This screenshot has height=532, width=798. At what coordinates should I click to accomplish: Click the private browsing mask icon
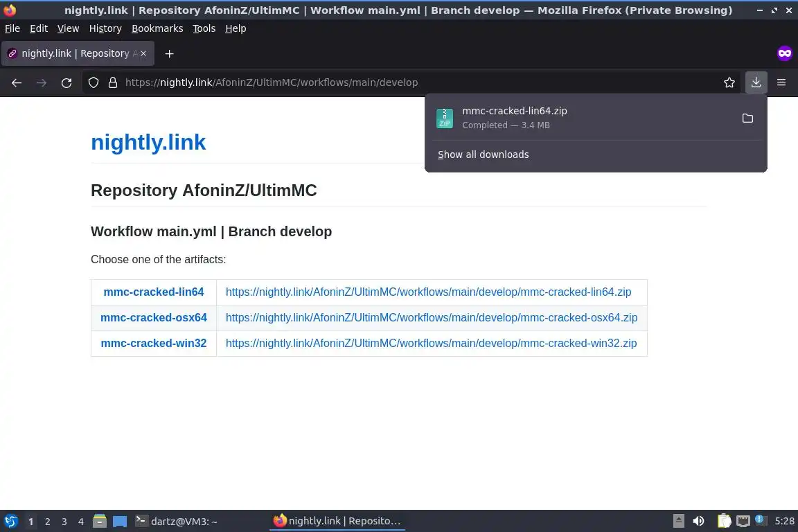[x=784, y=53]
